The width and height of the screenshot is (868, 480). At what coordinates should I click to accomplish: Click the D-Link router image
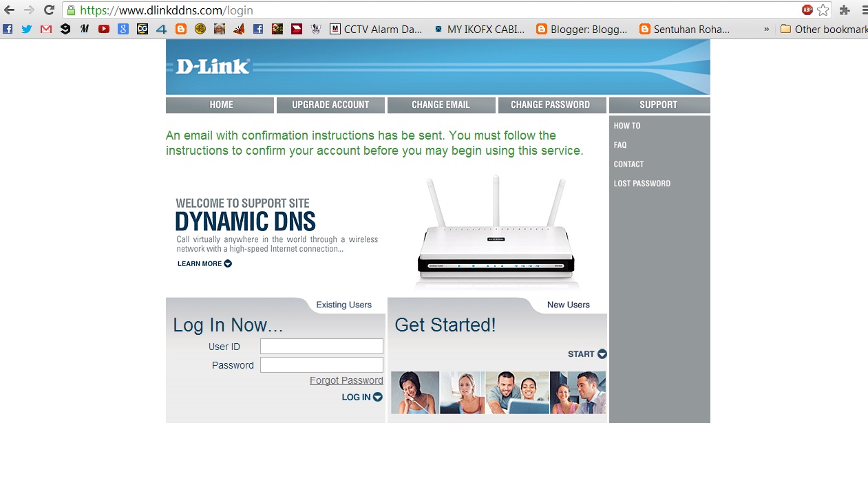pos(496,230)
